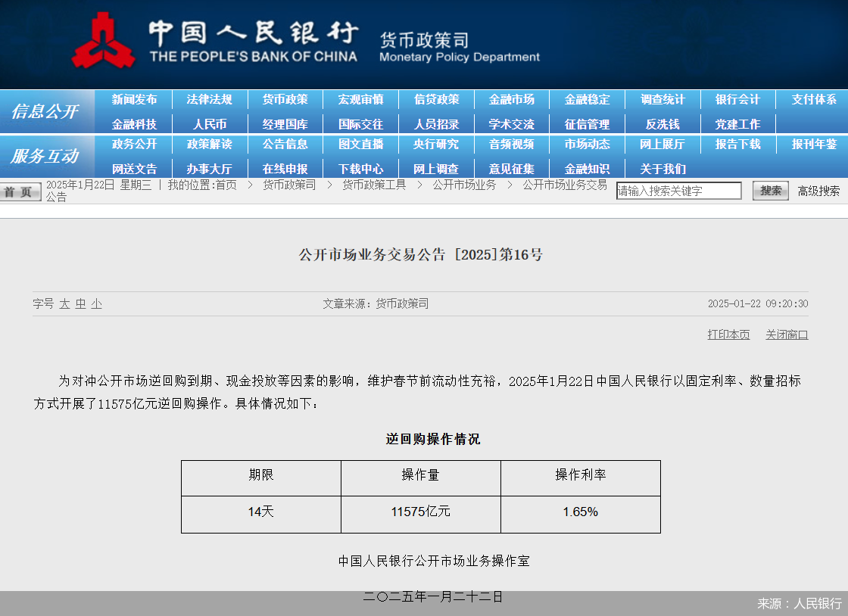This screenshot has height=616, width=848.
Task: Open the 高级搜索 advanced search page
Action: [818, 191]
